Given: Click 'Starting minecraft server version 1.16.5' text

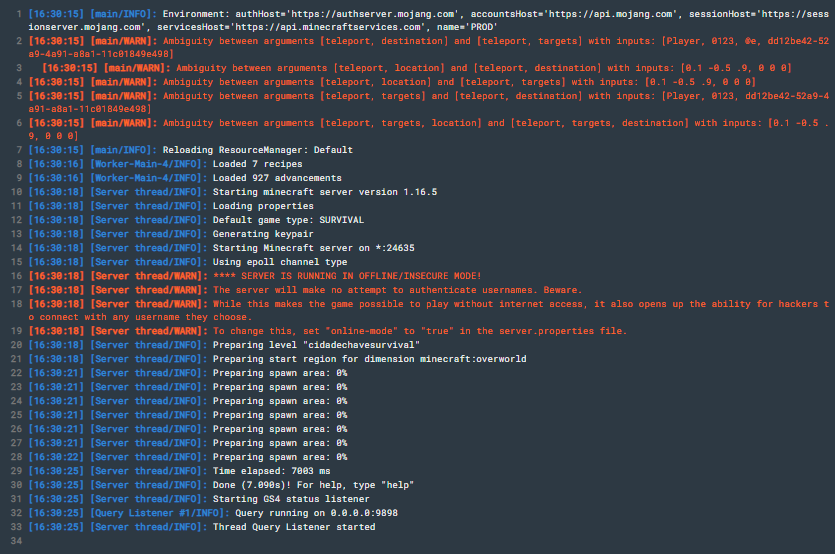Looking at the screenshot, I should click(325, 192).
